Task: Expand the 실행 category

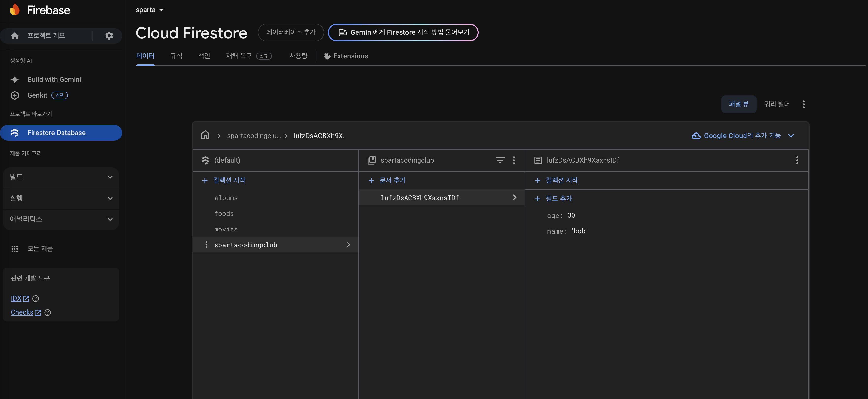Action: 61,198
